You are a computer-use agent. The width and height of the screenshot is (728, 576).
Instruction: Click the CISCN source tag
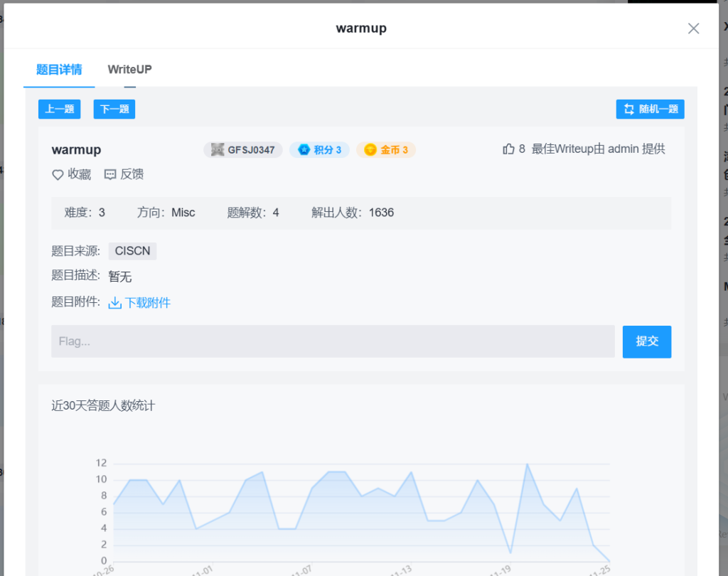[x=132, y=251]
